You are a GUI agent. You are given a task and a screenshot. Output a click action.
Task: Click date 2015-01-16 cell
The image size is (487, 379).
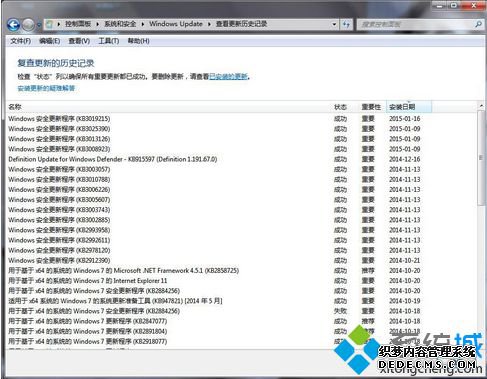[405, 119]
